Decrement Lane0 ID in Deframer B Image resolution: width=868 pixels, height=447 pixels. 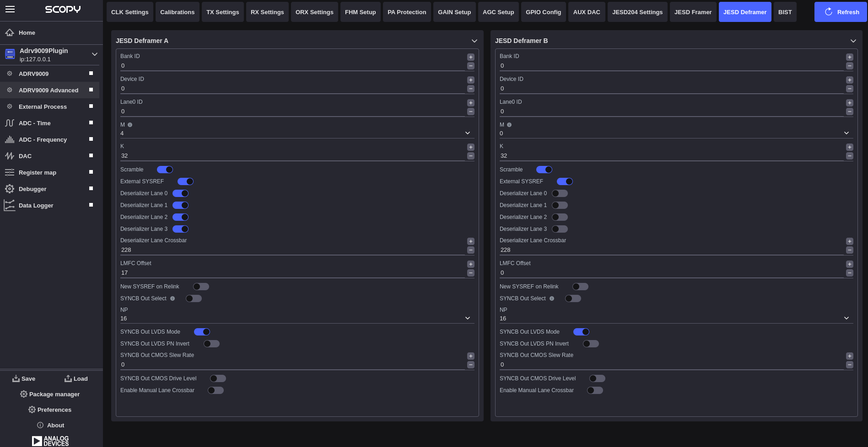coord(850,112)
